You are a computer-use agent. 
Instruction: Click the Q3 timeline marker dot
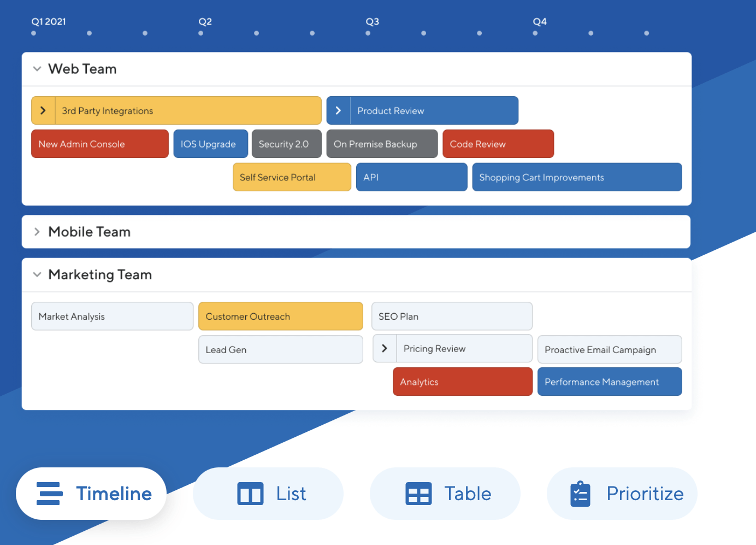click(x=368, y=33)
